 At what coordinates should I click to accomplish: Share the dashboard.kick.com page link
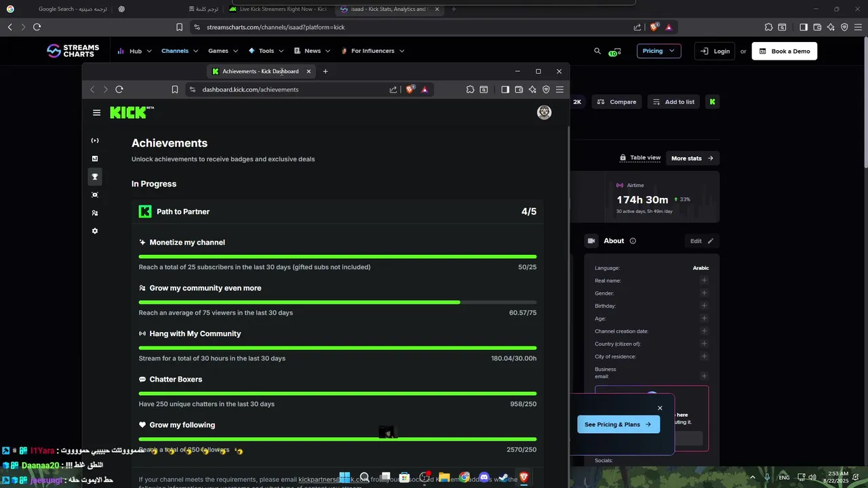coord(393,89)
